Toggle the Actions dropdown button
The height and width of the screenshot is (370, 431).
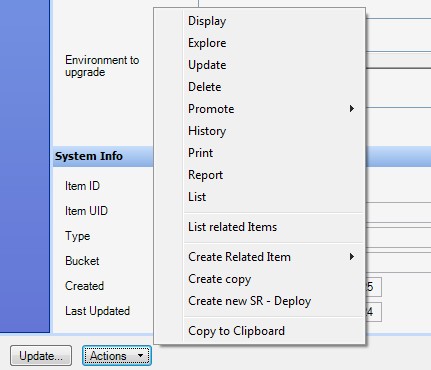pos(117,356)
